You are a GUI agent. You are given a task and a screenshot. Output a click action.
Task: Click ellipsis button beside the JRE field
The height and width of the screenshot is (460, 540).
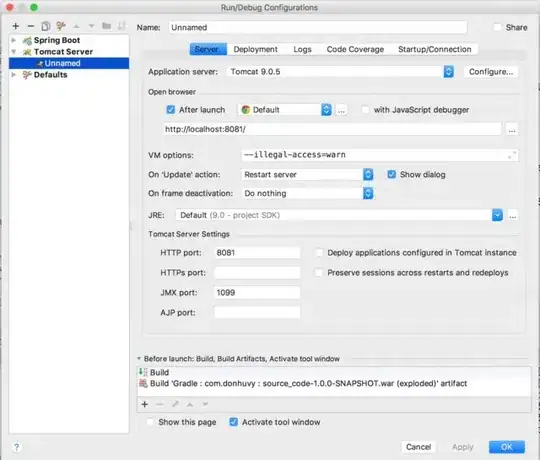[512, 215]
